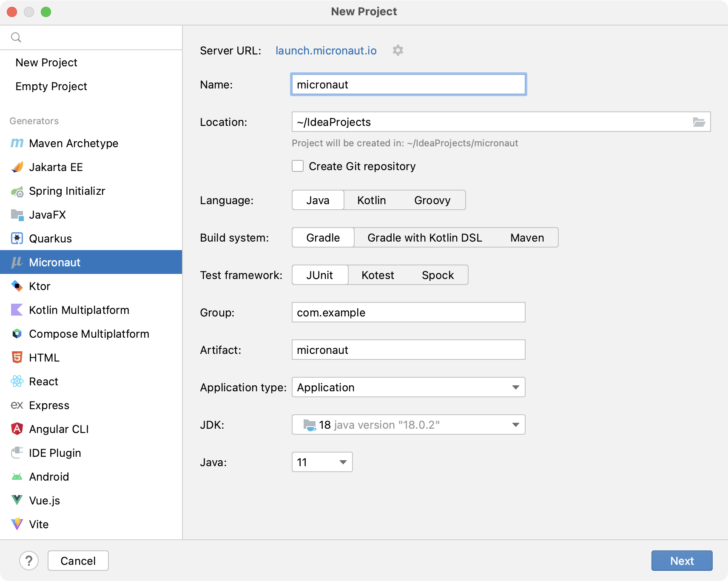Click the Cancel button
This screenshot has width=728, height=581.
(x=78, y=561)
